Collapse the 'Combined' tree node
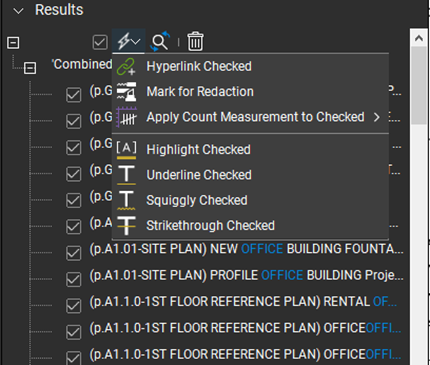The image size is (430, 365). click(30, 68)
